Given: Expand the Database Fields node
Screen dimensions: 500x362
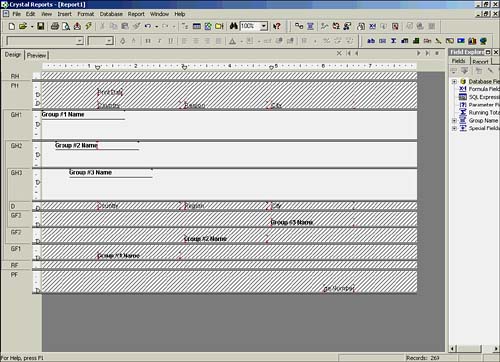Looking at the screenshot, I should 454,81.
